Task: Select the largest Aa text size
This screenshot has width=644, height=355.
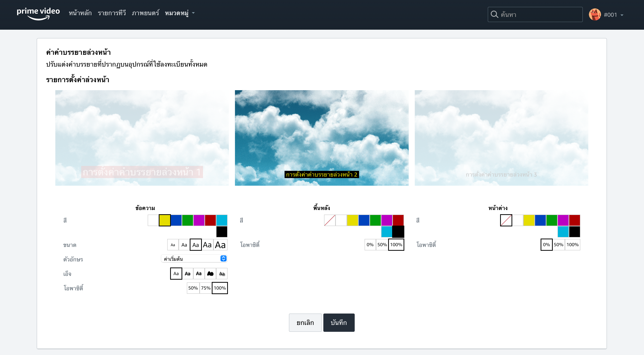Action: pyautogui.click(x=220, y=245)
